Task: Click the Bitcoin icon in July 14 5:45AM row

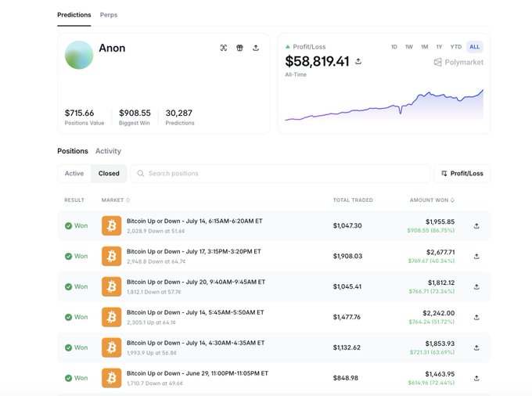Action: pyautogui.click(x=112, y=317)
